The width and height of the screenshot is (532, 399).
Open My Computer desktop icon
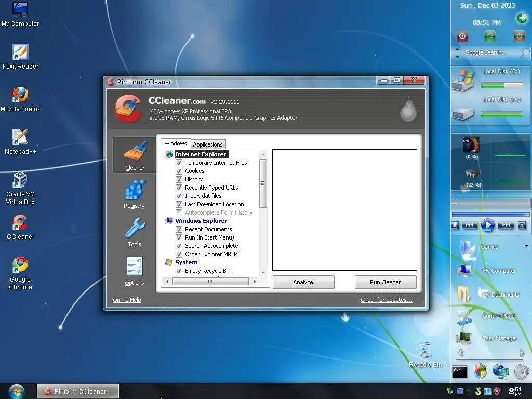coord(20,14)
